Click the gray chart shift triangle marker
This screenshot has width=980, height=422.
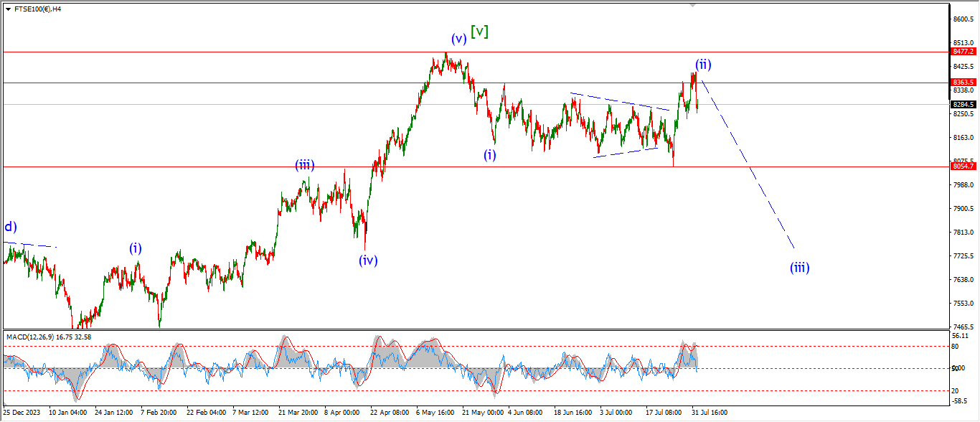pyautogui.click(x=692, y=4)
